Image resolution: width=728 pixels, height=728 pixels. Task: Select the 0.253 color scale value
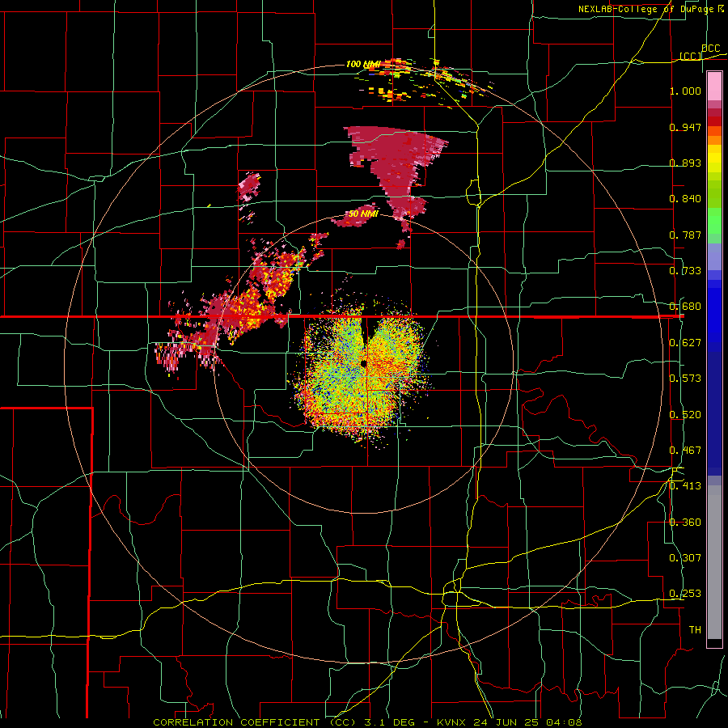(x=685, y=594)
